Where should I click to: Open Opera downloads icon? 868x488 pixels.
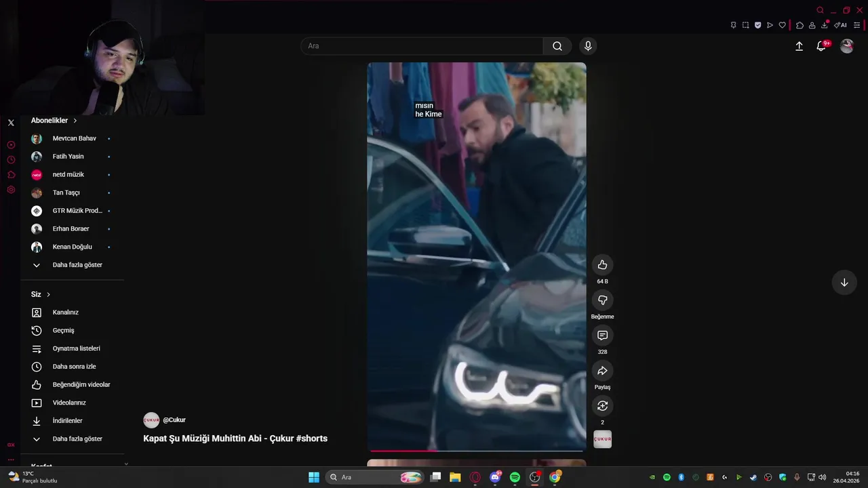825,25
